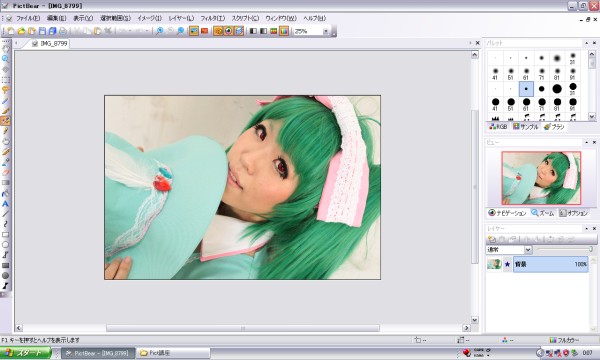Click the rightmost blue magnifier toolbar icon

(180, 31)
